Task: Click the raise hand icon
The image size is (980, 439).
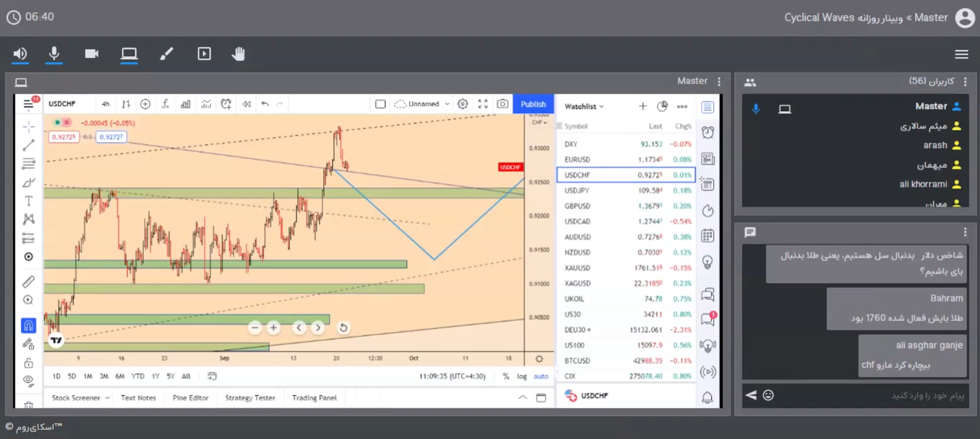Action: [x=238, y=53]
